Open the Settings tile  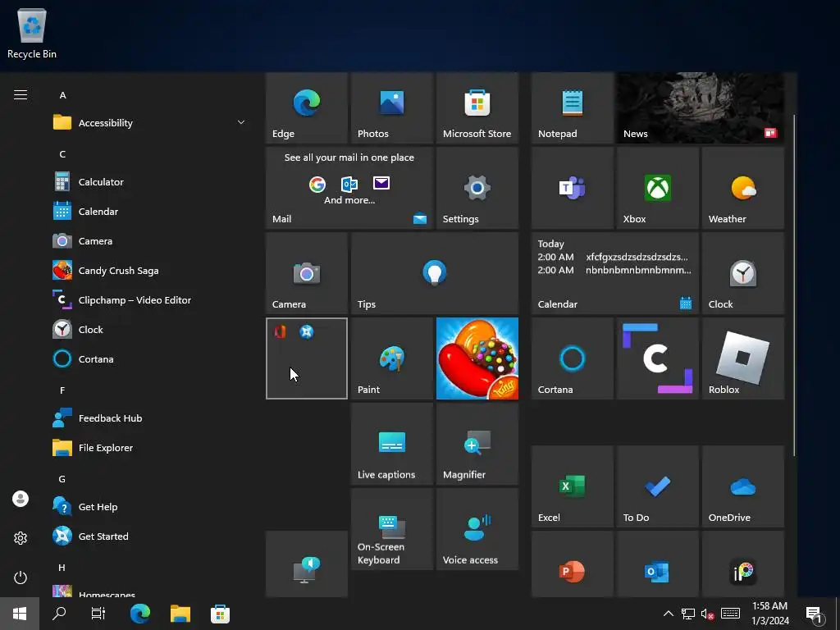pyautogui.click(x=477, y=188)
